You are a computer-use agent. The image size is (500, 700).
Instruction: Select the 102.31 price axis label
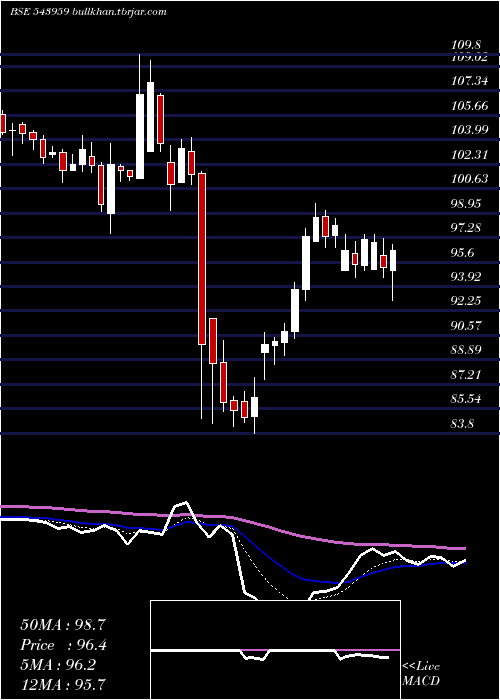pos(469,155)
